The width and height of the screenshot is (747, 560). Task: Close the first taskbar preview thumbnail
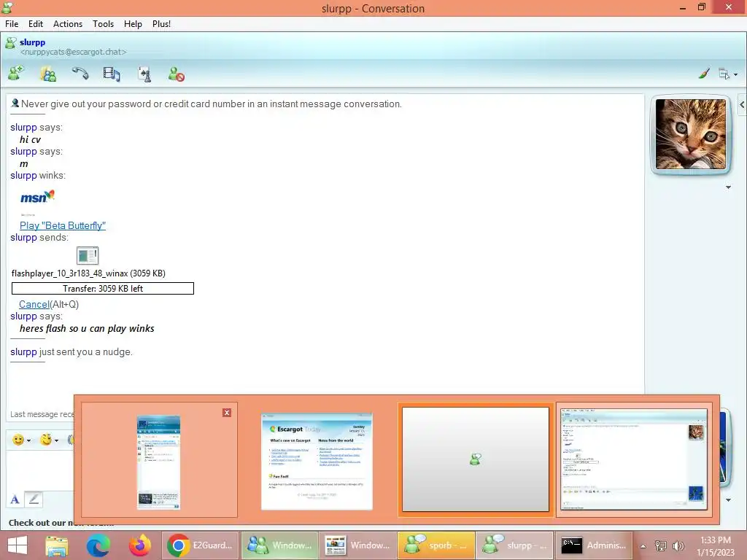coord(227,413)
